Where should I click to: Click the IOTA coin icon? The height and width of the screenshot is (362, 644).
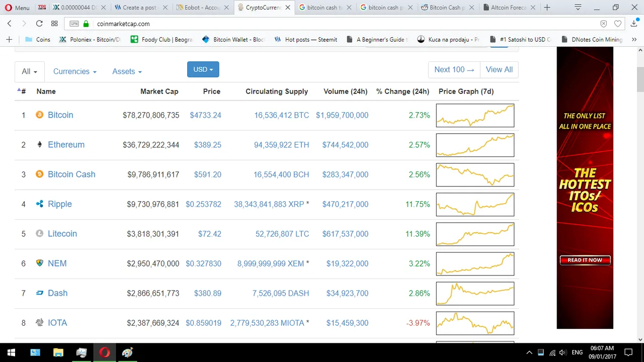click(40, 323)
